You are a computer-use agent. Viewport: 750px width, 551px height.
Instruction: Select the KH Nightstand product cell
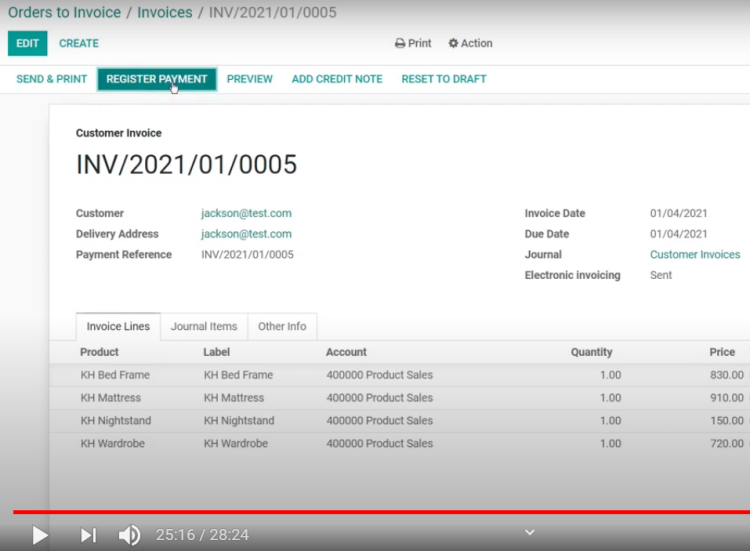[116, 421]
